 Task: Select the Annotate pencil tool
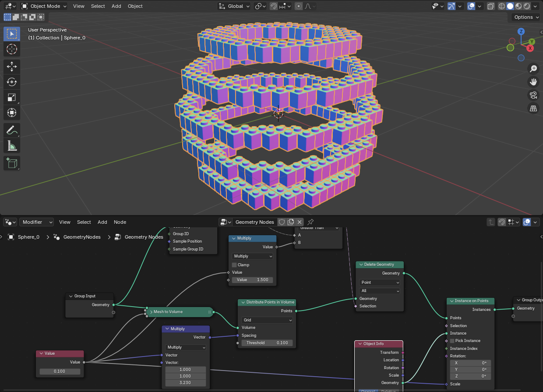[x=12, y=130]
